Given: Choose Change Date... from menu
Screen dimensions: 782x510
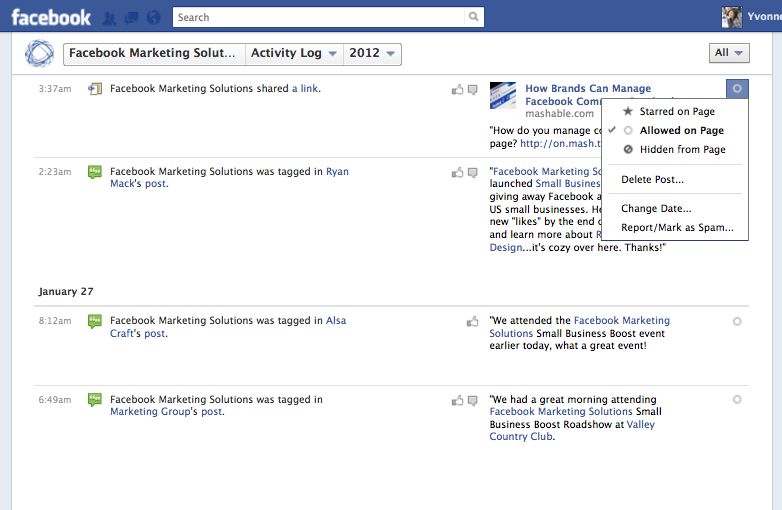Looking at the screenshot, I should (675, 208).
